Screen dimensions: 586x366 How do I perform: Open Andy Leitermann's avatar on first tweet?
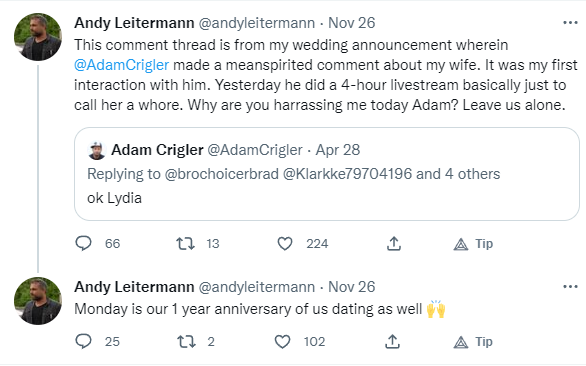(x=38, y=37)
